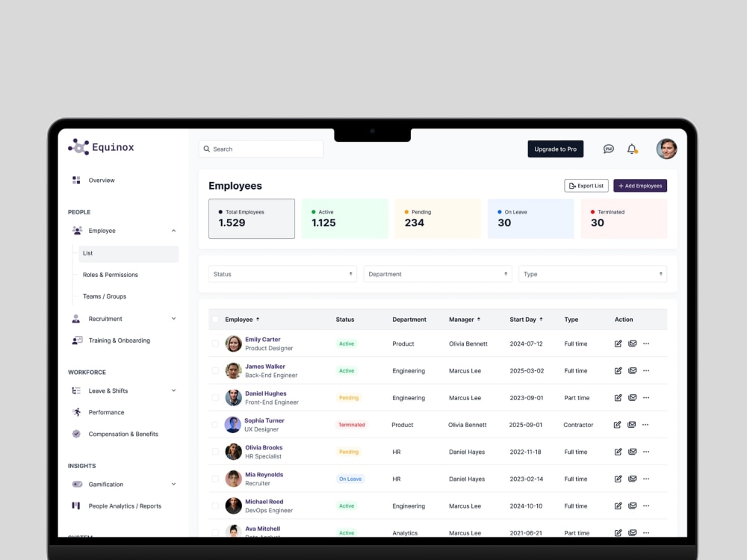Open more actions for Mia Reynolds
Image resolution: width=747 pixels, height=560 pixels.
pyautogui.click(x=646, y=479)
